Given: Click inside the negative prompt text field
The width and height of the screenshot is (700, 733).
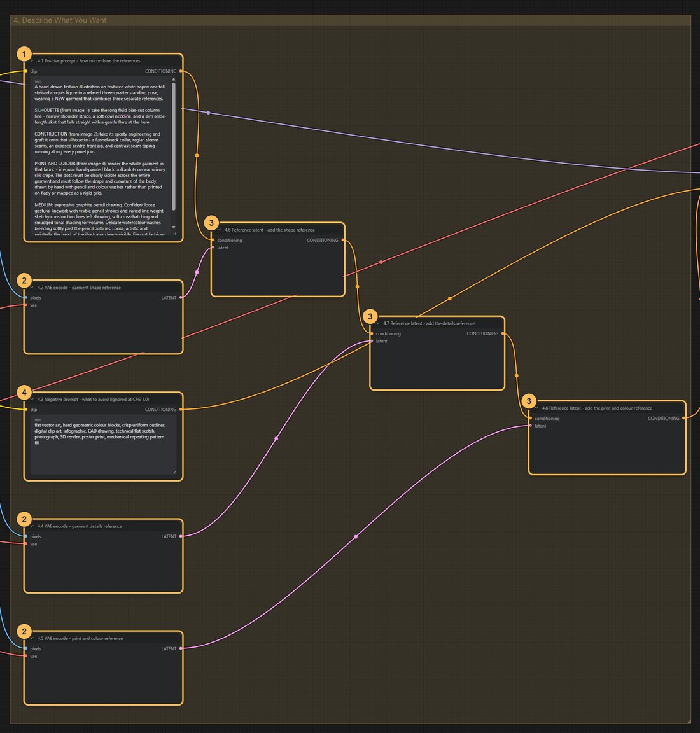Looking at the screenshot, I should pos(103,445).
